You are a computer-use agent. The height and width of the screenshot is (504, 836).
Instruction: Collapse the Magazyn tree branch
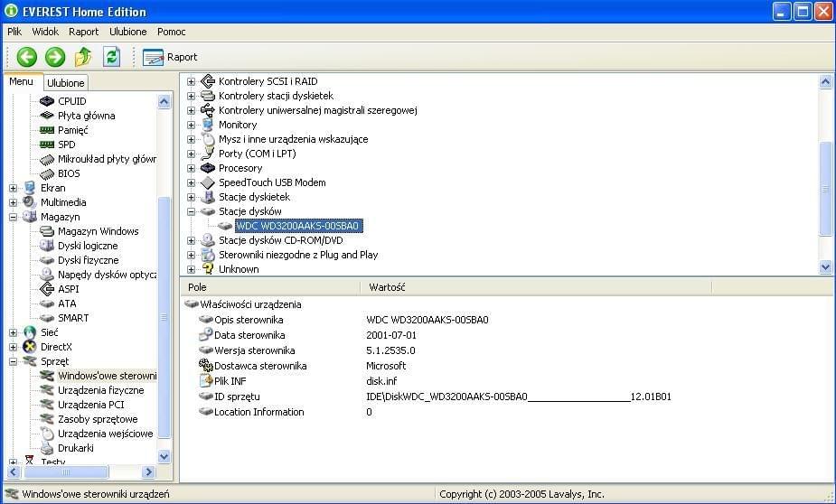click(x=14, y=217)
